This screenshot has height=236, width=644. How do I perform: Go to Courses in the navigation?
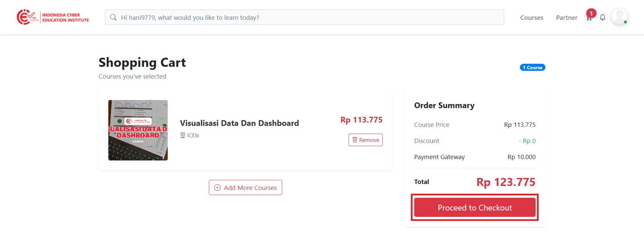531,18
